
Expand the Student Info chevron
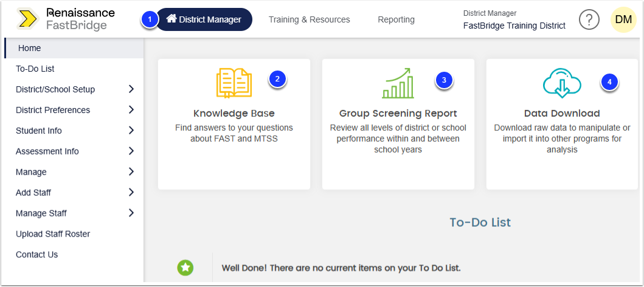point(131,131)
